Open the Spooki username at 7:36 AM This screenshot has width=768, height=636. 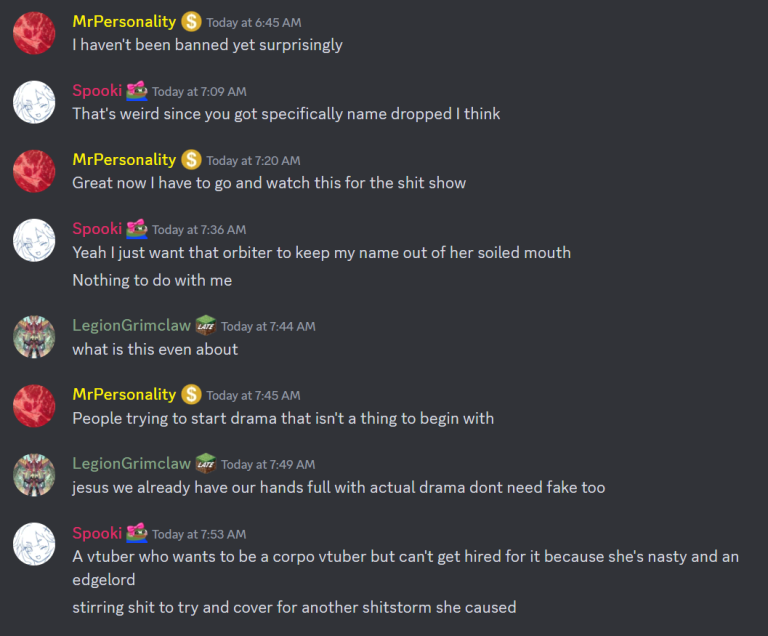pos(97,229)
